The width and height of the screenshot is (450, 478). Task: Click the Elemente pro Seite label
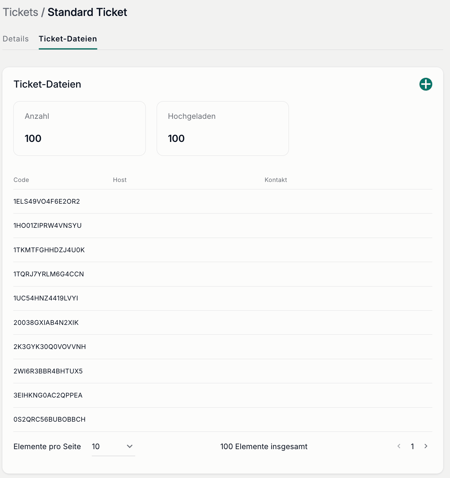coord(47,446)
